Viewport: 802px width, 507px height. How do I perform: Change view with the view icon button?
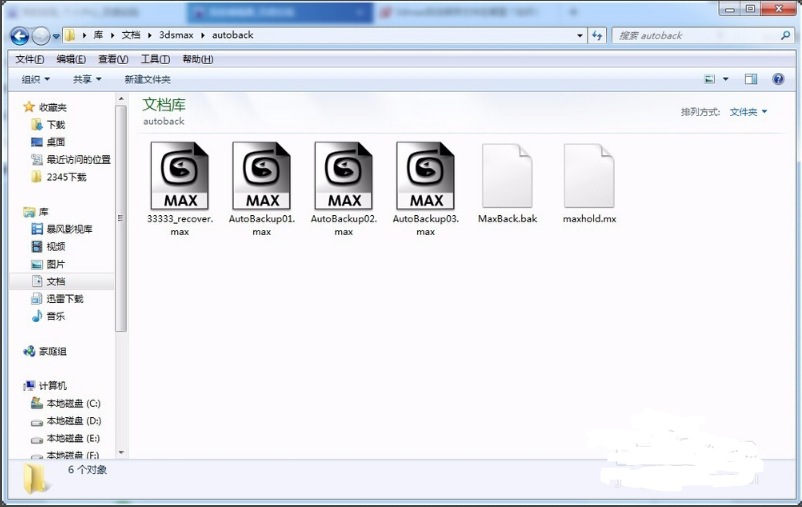pos(710,79)
